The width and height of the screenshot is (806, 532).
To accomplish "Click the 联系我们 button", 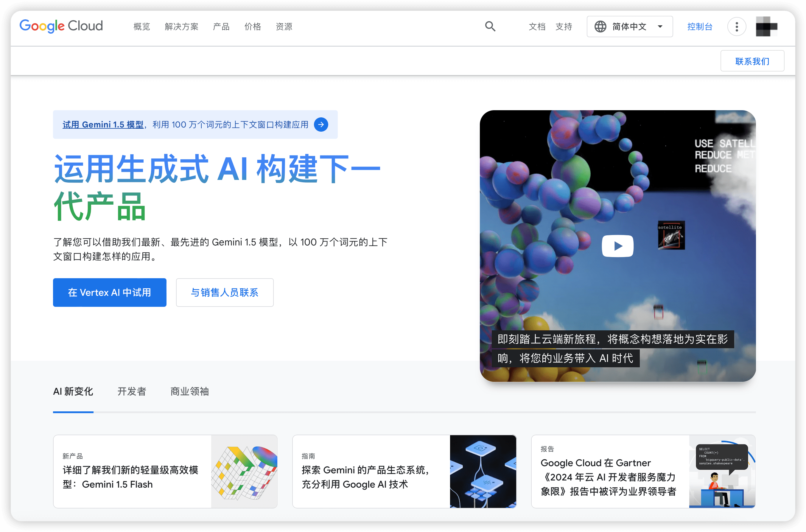I will [752, 61].
